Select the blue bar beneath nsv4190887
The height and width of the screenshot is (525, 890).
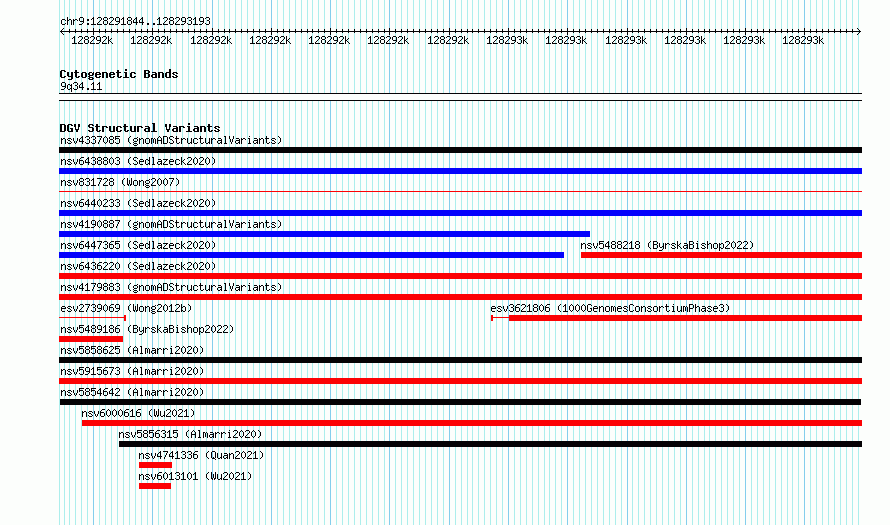[x=325, y=234]
